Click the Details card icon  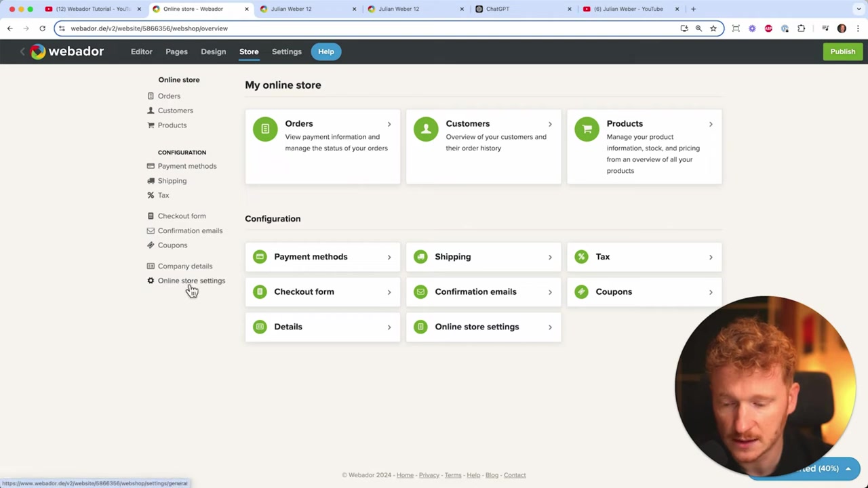click(x=260, y=327)
